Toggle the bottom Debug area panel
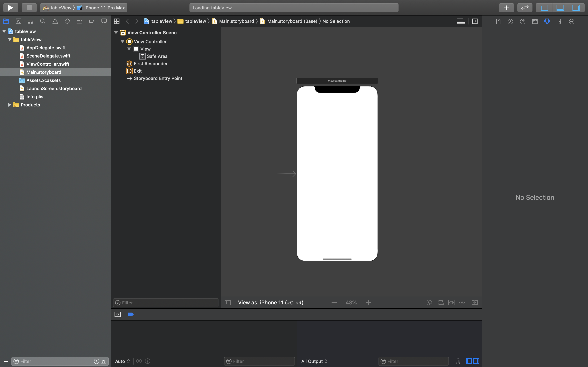Image resolution: width=588 pixels, height=367 pixels. pyautogui.click(x=560, y=8)
